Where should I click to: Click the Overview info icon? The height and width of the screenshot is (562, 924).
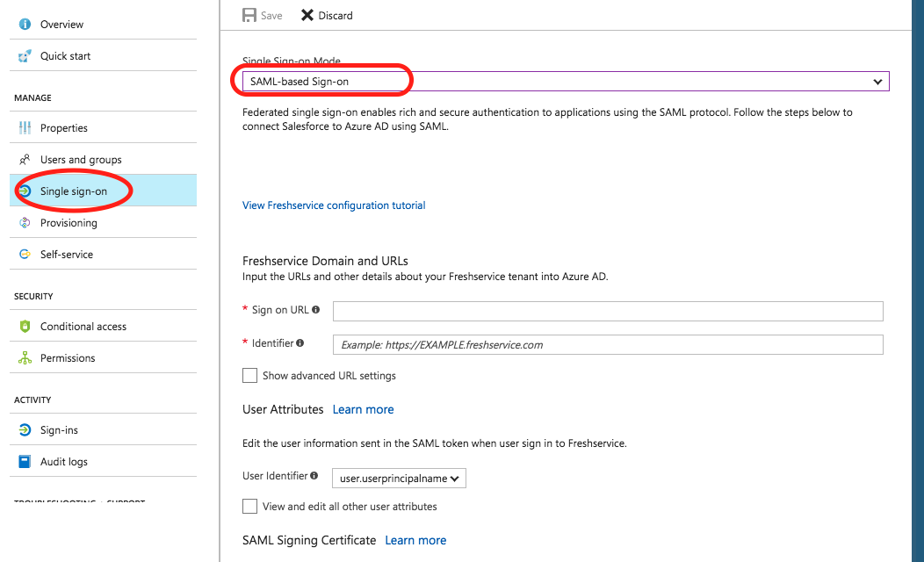point(25,25)
